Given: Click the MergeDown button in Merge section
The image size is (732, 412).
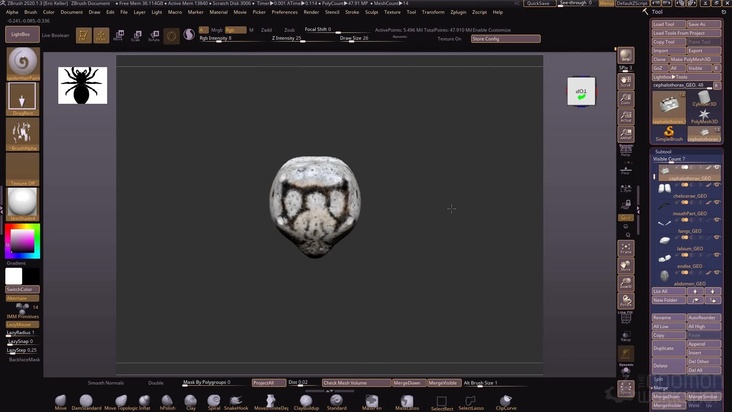Looking at the screenshot, I should click(669, 397).
